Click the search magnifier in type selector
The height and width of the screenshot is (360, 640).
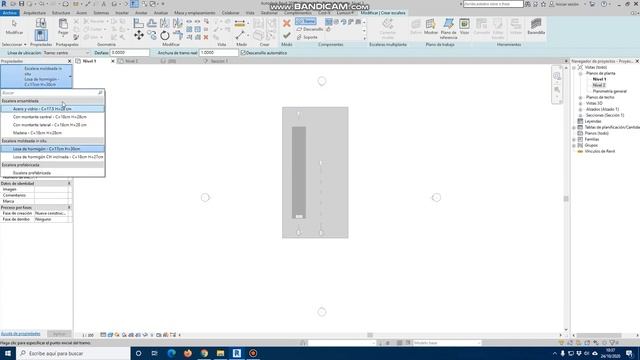(x=100, y=93)
